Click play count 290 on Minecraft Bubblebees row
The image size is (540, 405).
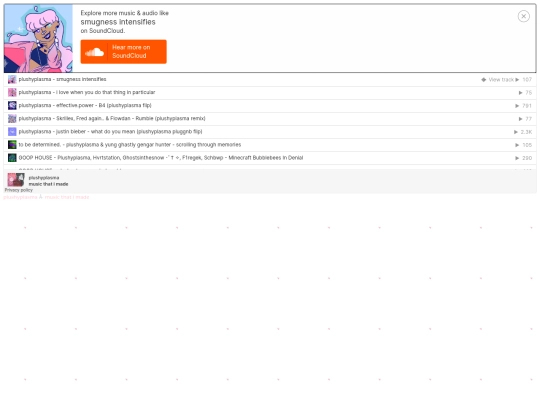pyautogui.click(x=527, y=158)
